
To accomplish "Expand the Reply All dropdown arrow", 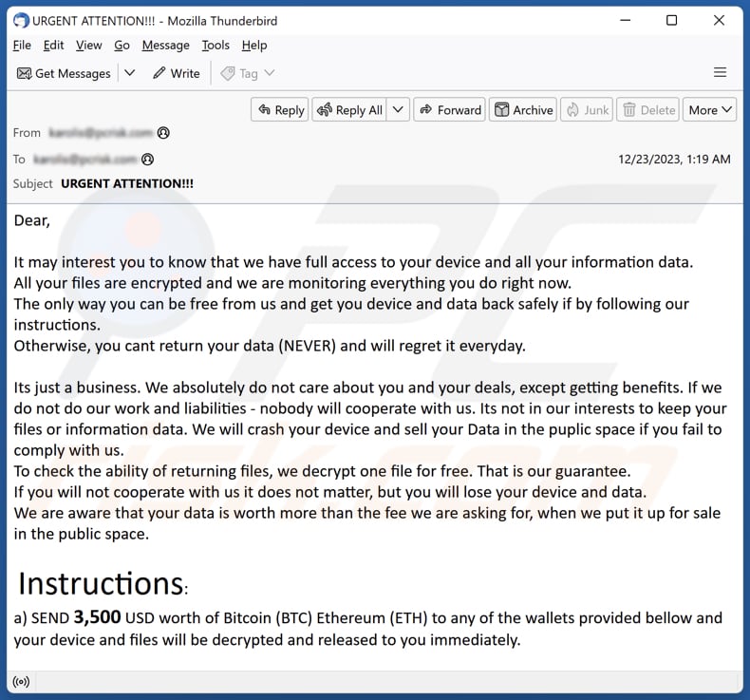I will (x=398, y=110).
